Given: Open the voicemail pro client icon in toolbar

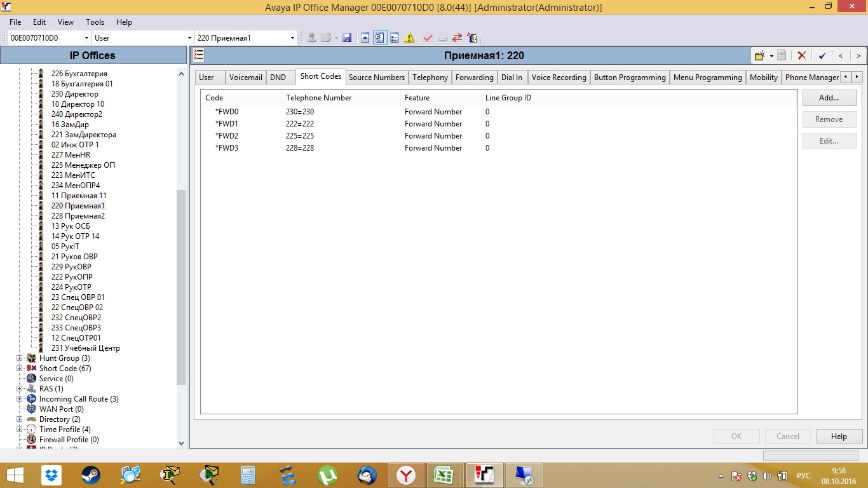Looking at the screenshot, I should pos(471,38).
